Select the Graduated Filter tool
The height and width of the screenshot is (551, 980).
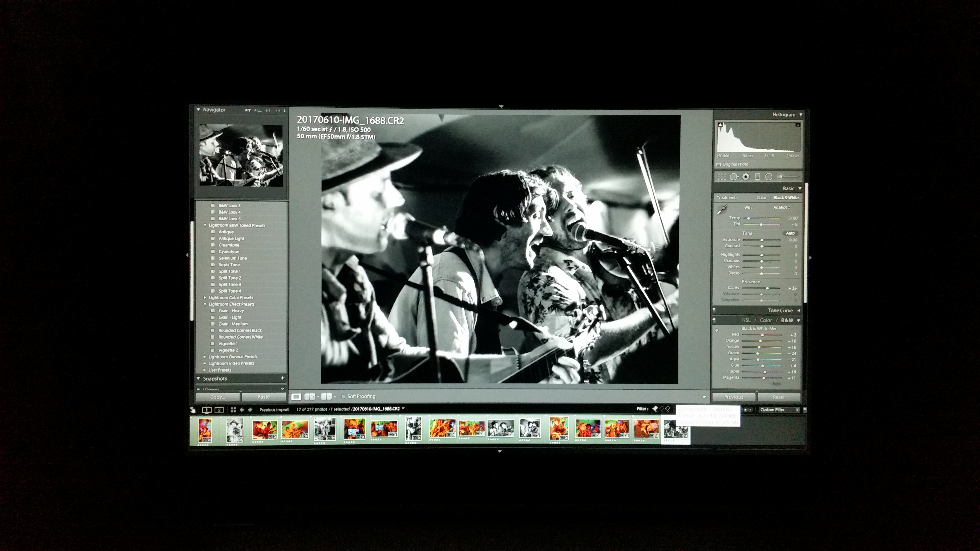pyautogui.click(x=757, y=176)
